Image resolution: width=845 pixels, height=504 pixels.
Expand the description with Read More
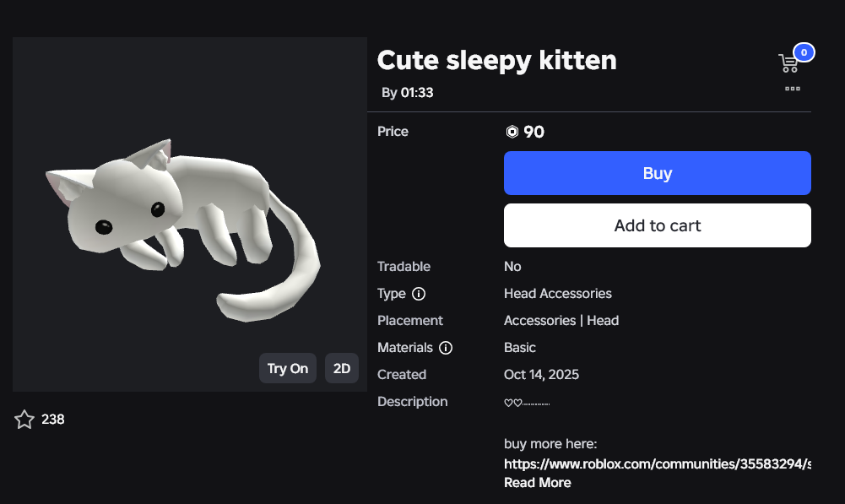click(x=537, y=482)
